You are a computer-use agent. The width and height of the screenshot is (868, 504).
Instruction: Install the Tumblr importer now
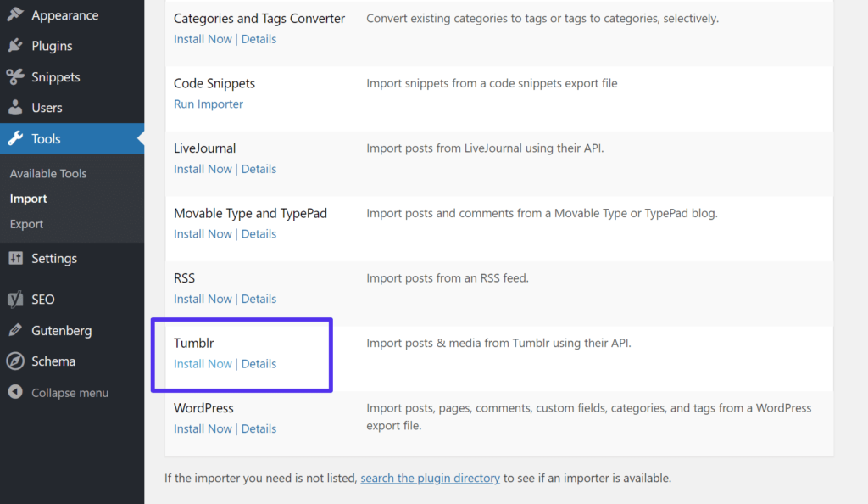pyautogui.click(x=203, y=364)
